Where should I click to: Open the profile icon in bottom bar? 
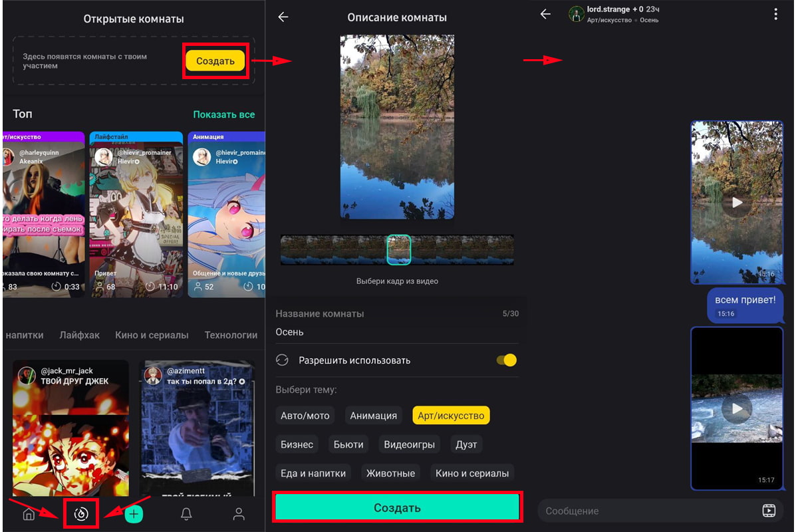pos(239,514)
